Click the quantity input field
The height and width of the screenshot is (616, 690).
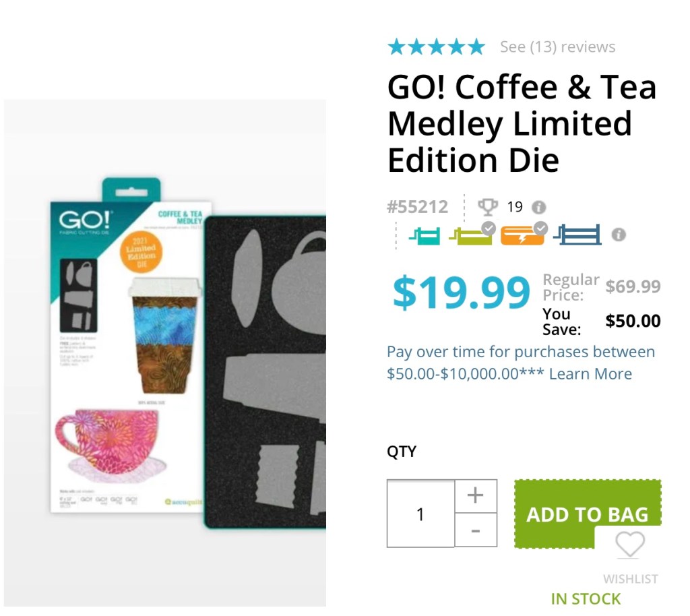click(x=420, y=514)
